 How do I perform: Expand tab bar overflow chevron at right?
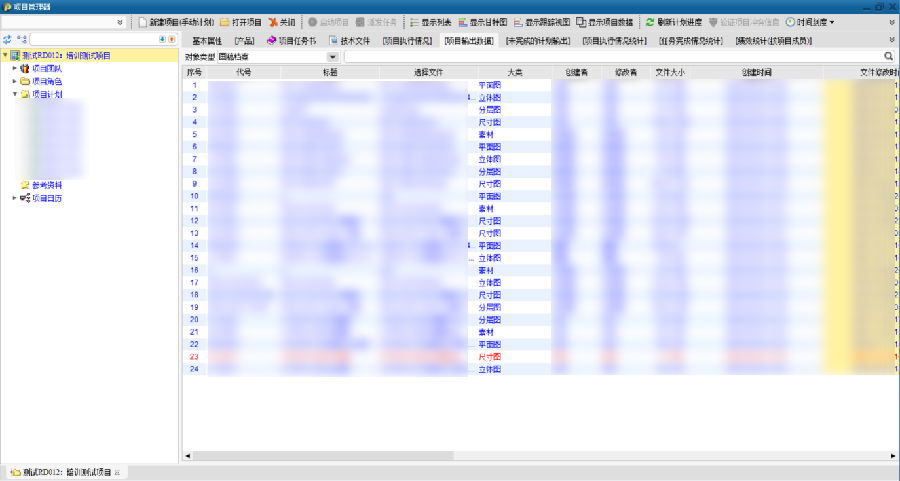point(892,40)
